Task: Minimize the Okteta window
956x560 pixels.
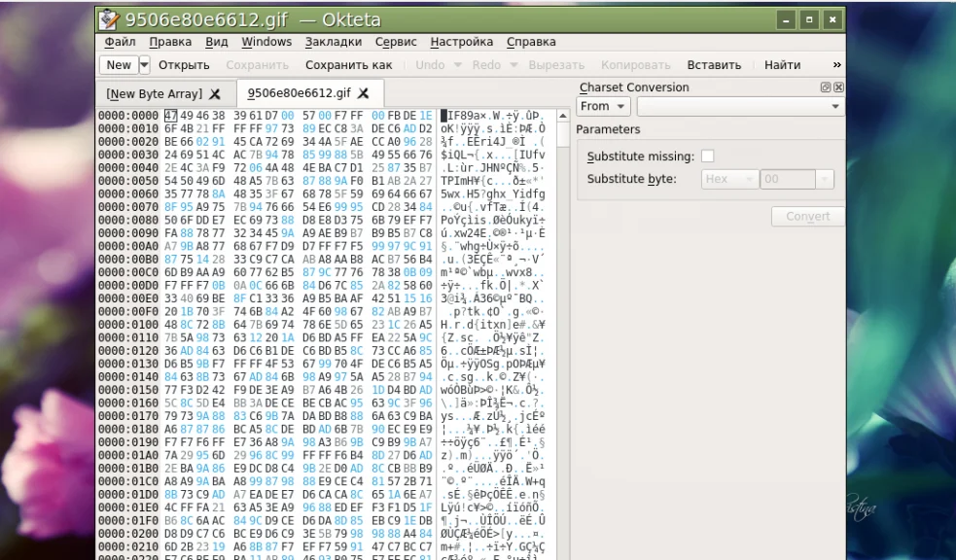Action: click(786, 19)
